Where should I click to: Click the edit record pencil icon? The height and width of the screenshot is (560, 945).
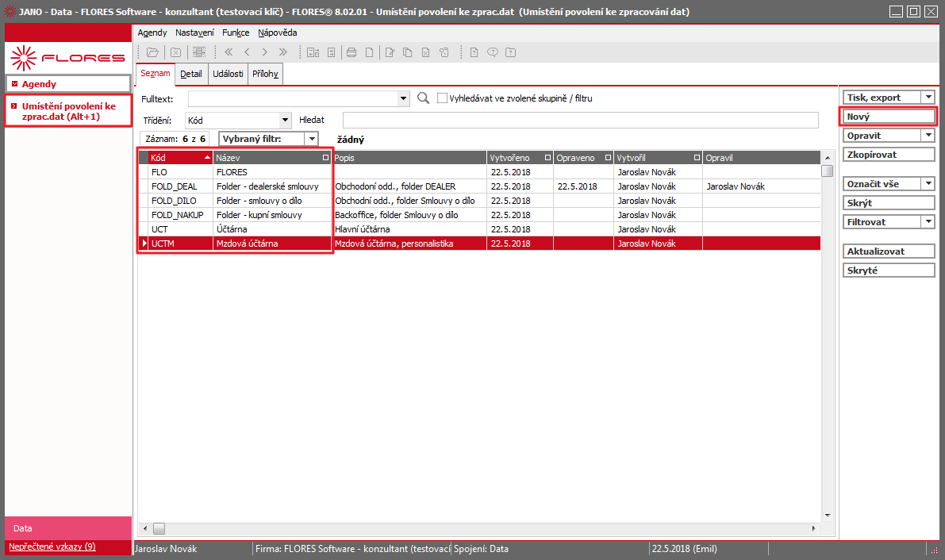click(390, 52)
